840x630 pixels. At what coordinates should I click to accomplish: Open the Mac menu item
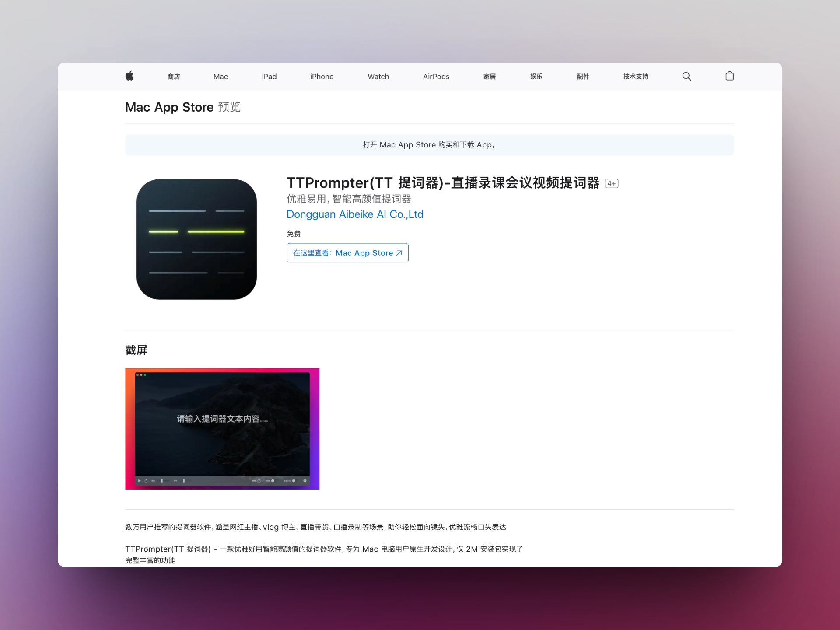220,77
